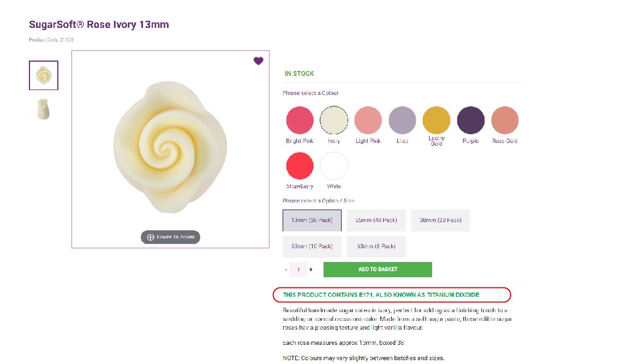Select the White rose colour
622x364 pixels.
[333, 165]
